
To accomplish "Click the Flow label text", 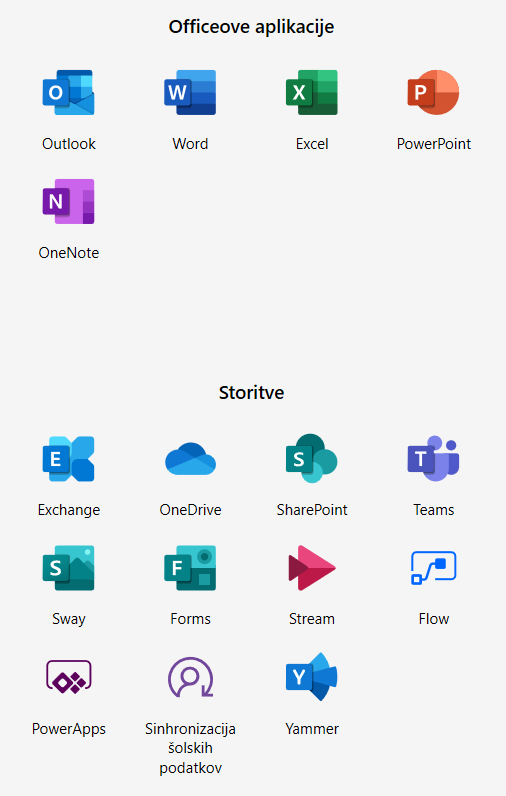I will pos(433,619).
